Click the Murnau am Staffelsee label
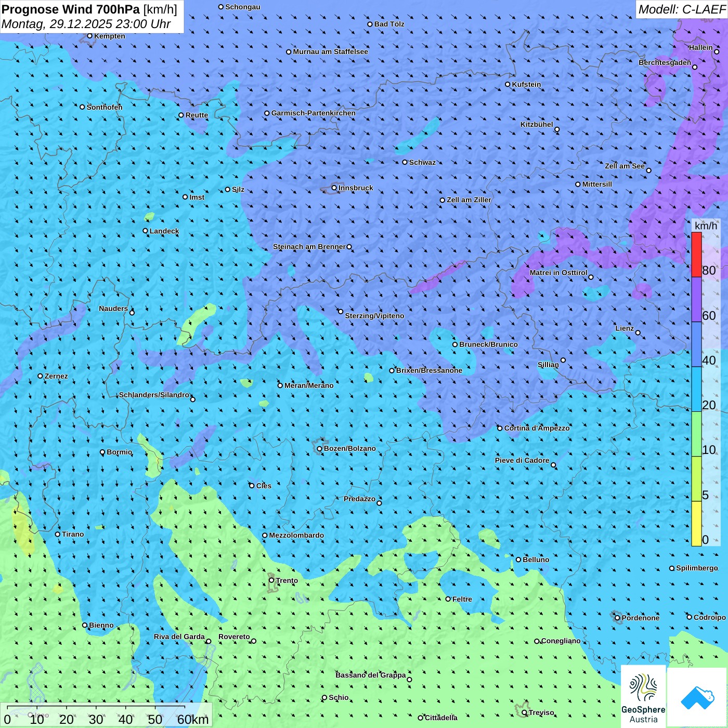Viewport: 728px width, 728px height. pyautogui.click(x=330, y=51)
